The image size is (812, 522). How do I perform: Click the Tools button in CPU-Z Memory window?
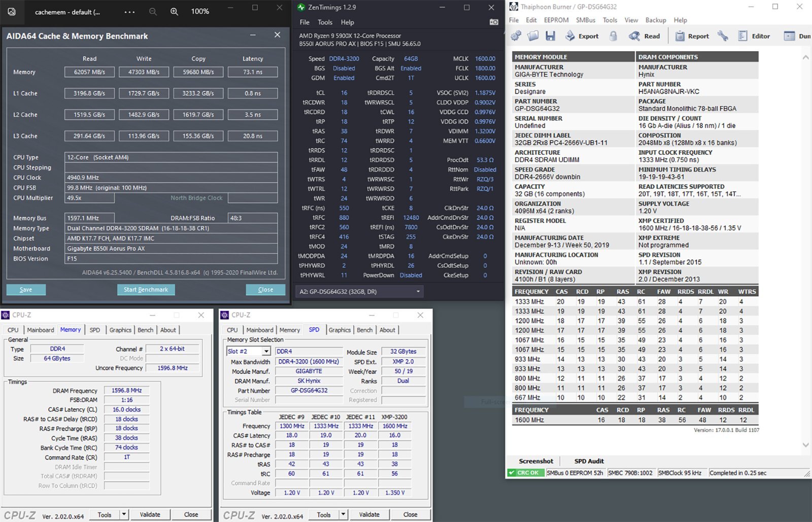(105, 514)
